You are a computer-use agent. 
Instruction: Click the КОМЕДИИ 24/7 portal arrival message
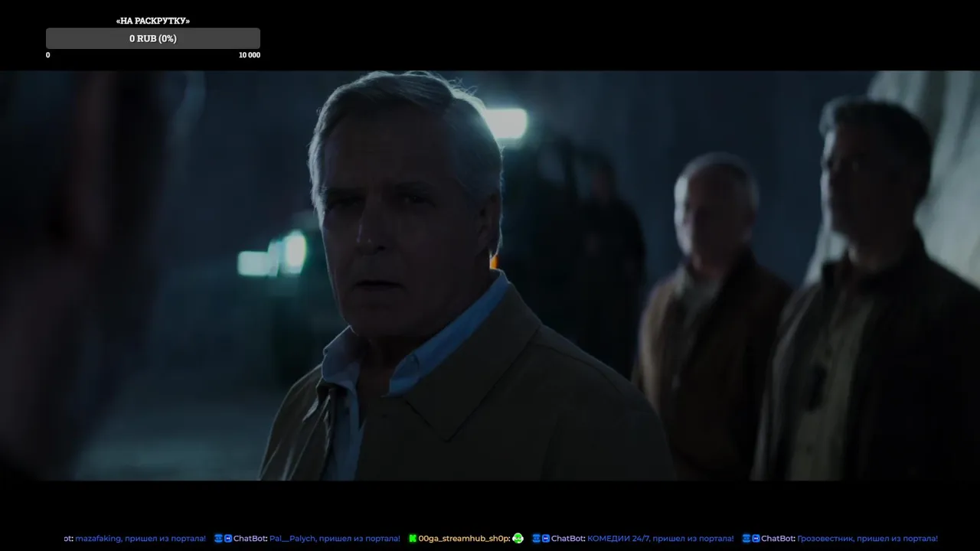click(x=660, y=539)
